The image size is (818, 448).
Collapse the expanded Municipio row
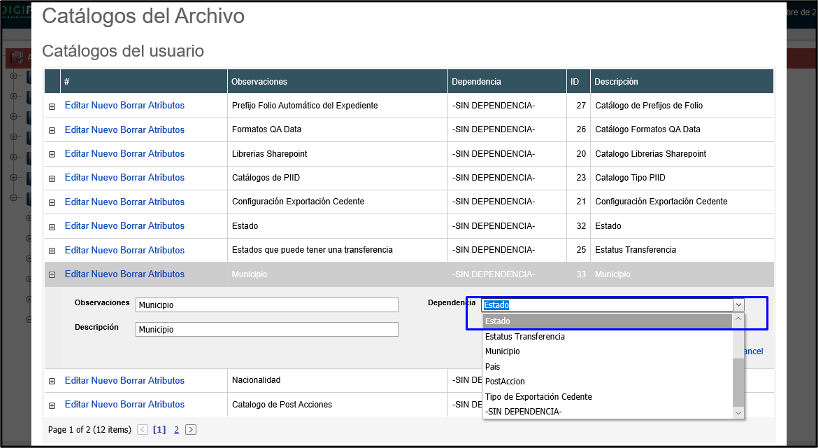click(x=52, y=274)
